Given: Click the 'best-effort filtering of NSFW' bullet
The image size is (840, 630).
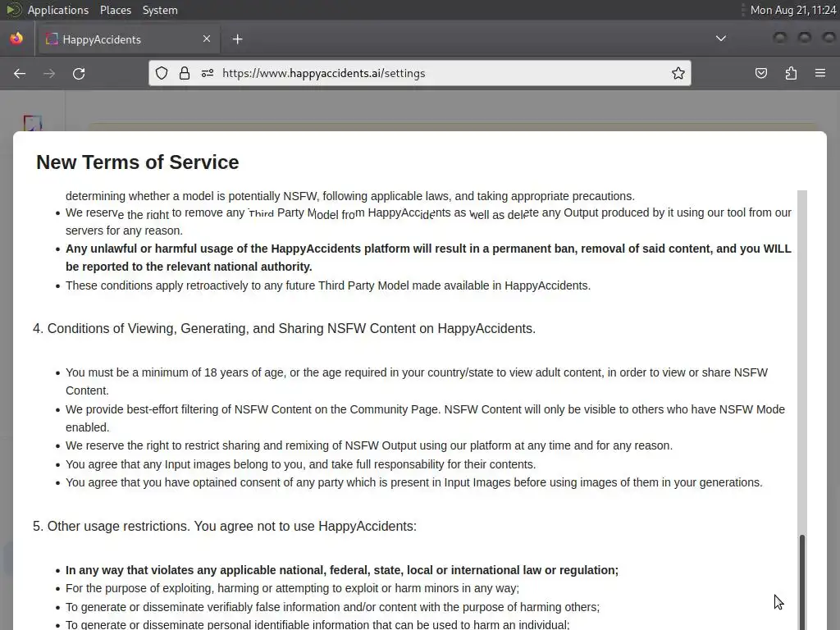Looking at the screenshot, I should tap(426, 418).
